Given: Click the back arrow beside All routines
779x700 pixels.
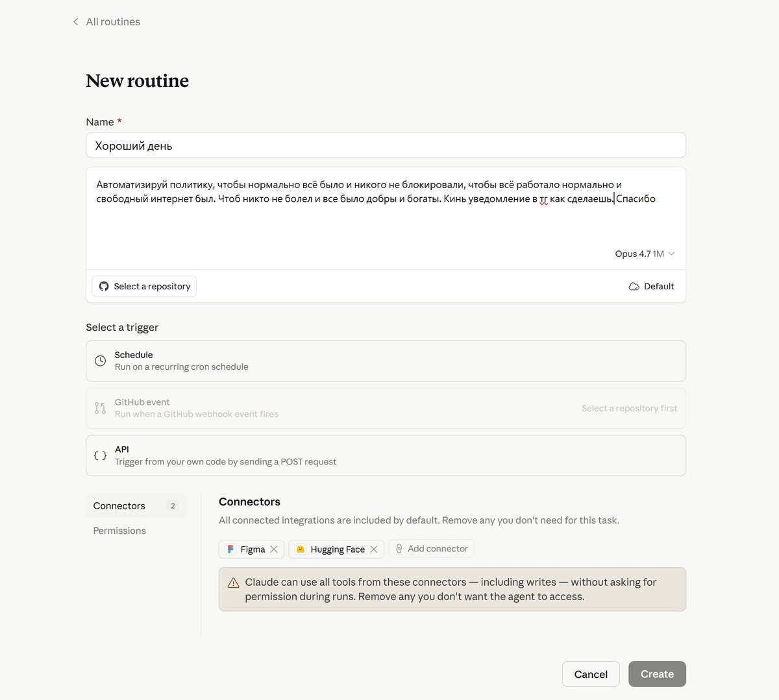Looking at the screenshot, I should click(x=76, y=22).
